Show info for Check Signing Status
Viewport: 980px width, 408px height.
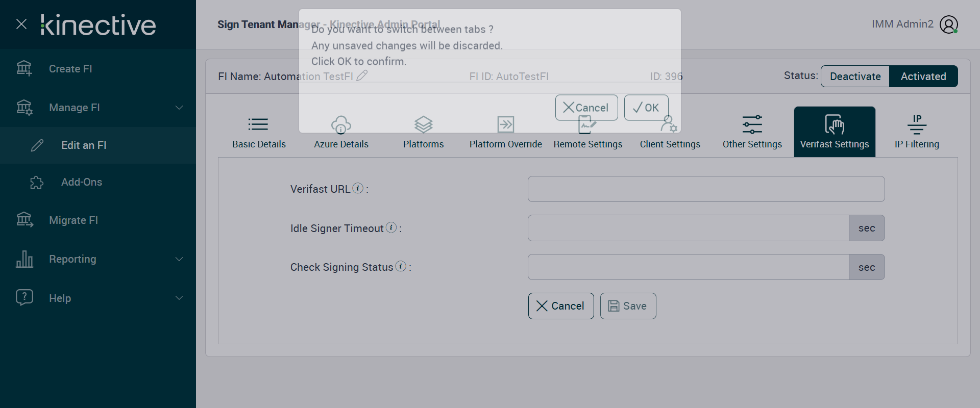(401, 266)
